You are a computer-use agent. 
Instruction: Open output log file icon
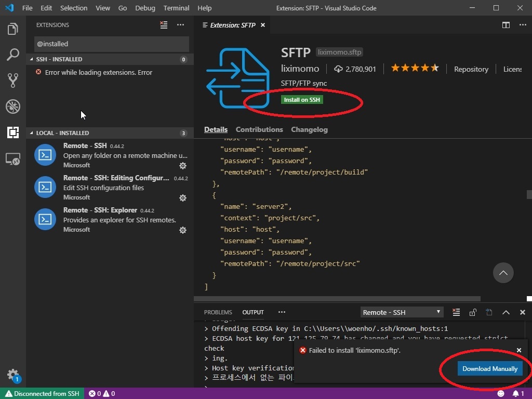[489, 312]
